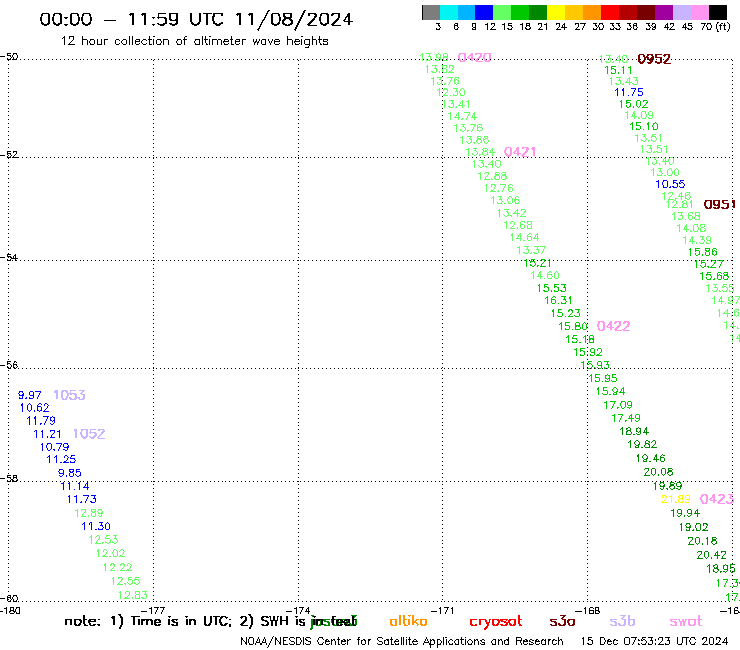Click the 15.11 wave height value

(618, 70)
